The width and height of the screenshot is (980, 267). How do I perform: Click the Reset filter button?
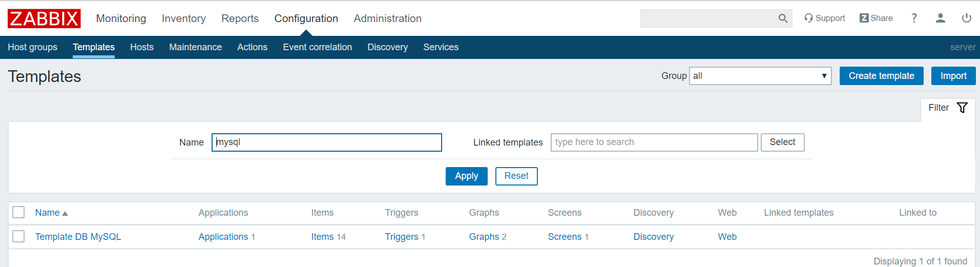point(516,176)
